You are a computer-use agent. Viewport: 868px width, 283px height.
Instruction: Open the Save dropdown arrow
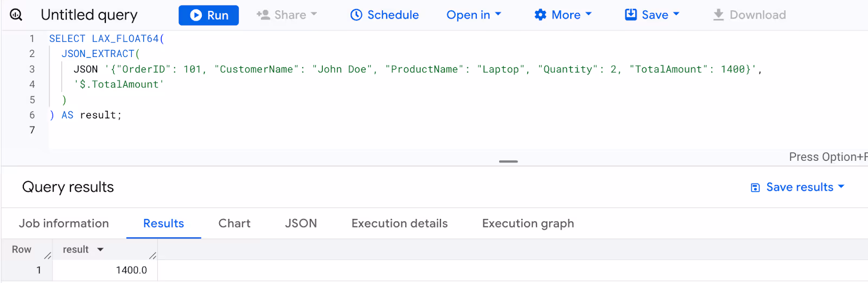pos(676,15)
